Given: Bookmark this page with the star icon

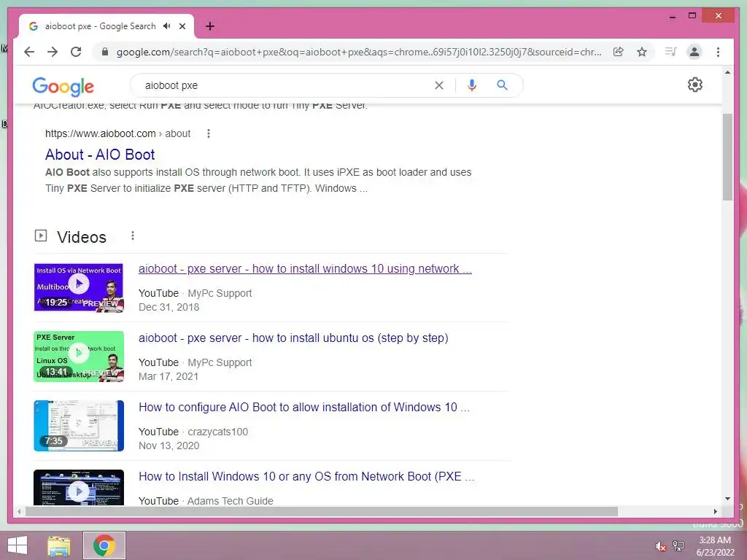Looking at the screenshot, I should [x=642, y=52].
